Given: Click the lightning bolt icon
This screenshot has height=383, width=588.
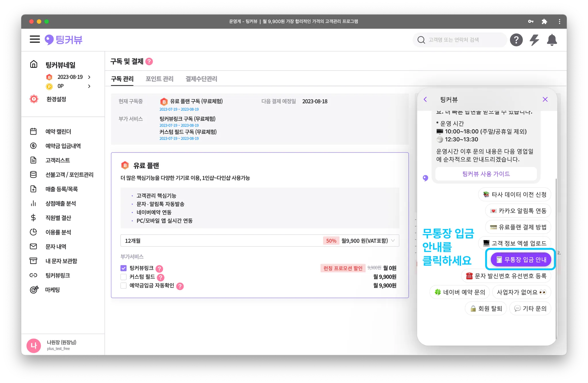Looking at the screenshot, I should (x=534, y=40).
